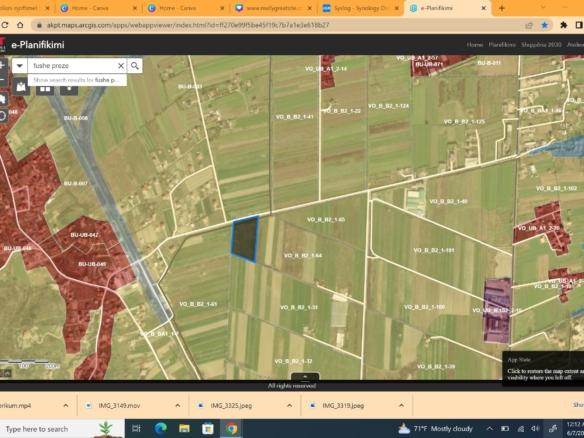Go to the browser home page icon

coord(20,25)
